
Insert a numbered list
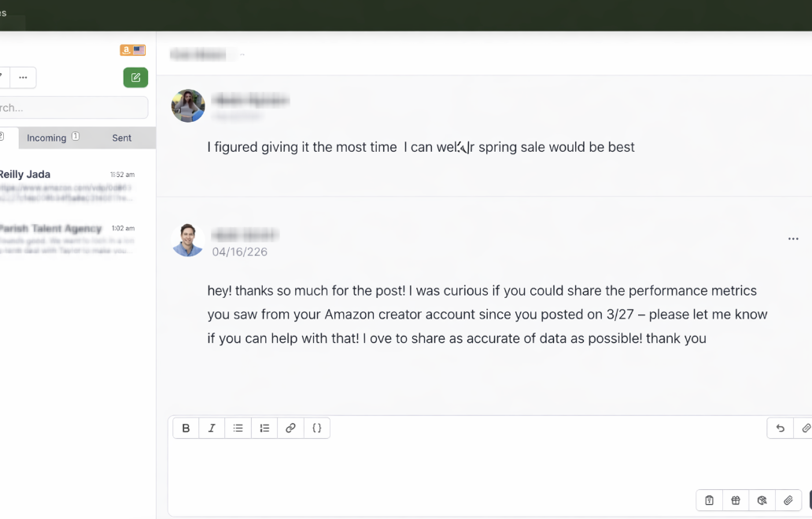pyautogui.click(x=264, y=429)
